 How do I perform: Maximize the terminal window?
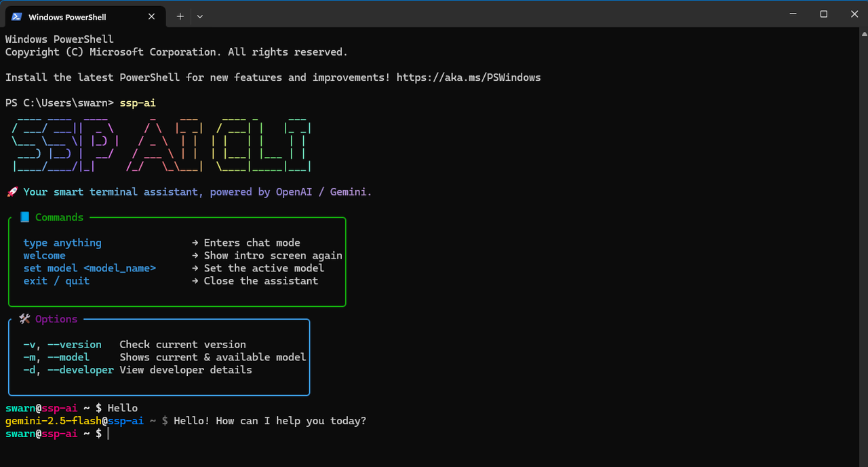click(x=824, y=14)
